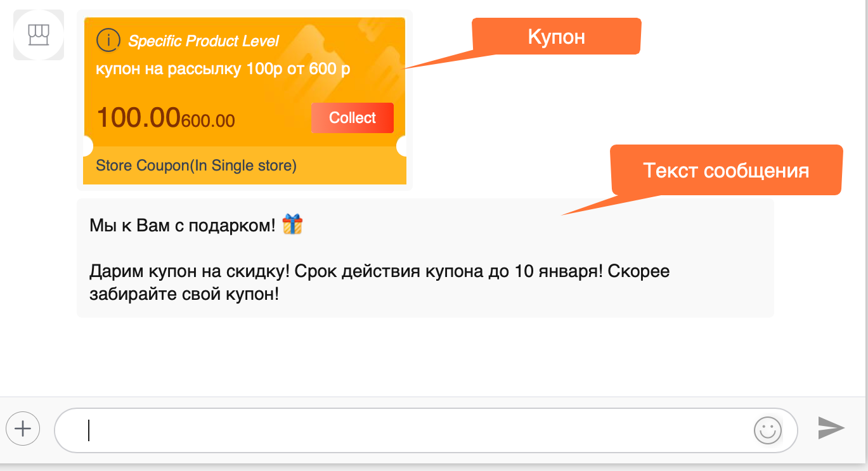Screen dimensions: 868x471
Task: Click the забирайте свой купон line
Action: [x=184, y=295]
